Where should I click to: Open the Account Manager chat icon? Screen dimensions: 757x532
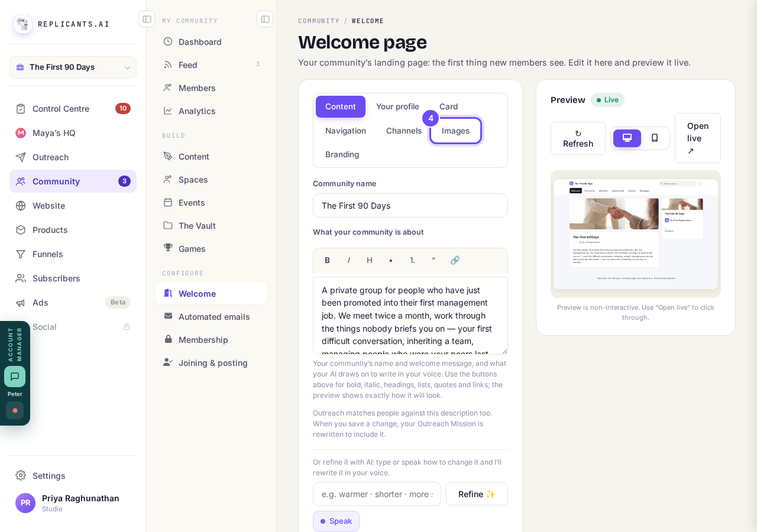pyautogui.click(x=15, y=377)
